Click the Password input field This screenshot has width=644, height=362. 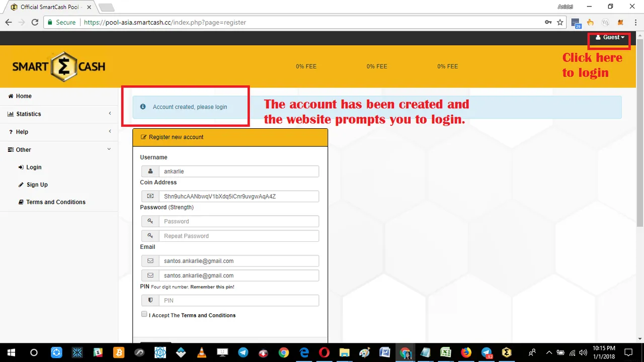click(x=238, y=221)
